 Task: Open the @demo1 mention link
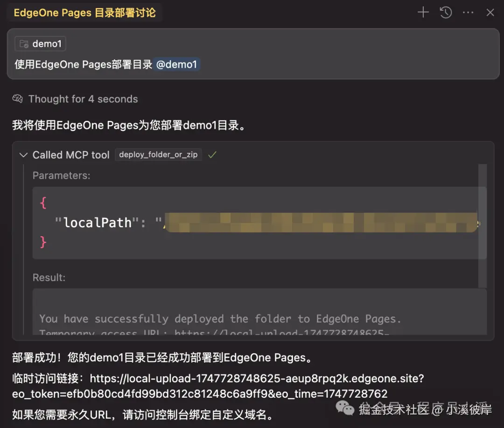176,64
